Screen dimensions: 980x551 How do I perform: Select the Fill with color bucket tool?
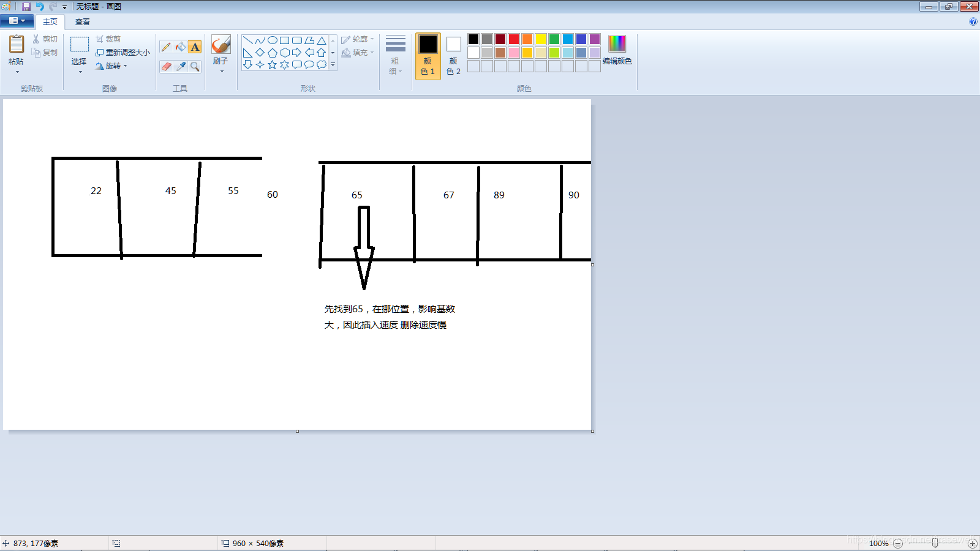tap(181, 47)
